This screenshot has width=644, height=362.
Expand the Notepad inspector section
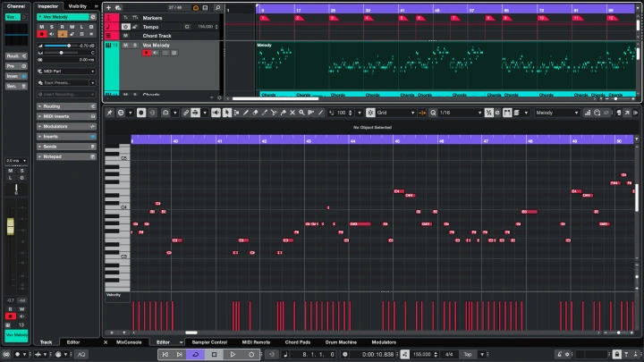(x=66, y=156)
